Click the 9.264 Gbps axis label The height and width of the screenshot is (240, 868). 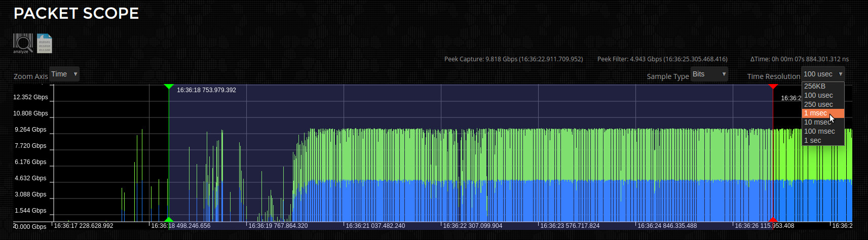coord(30,130)
